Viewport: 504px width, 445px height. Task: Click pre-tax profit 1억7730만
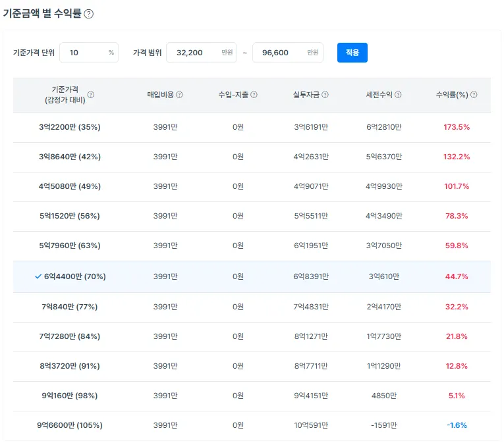[x=384, y=336]
